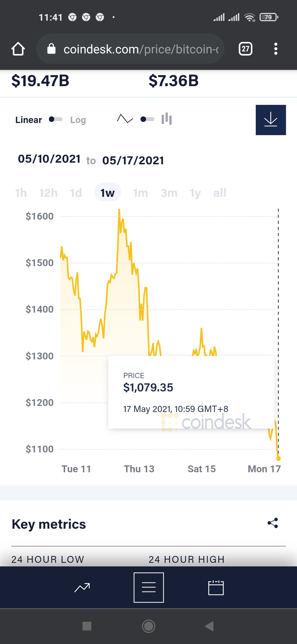Toggle the line/candlestick chart type switch
Viewport: 297px width, 644px height.
(x=147, y=119)
